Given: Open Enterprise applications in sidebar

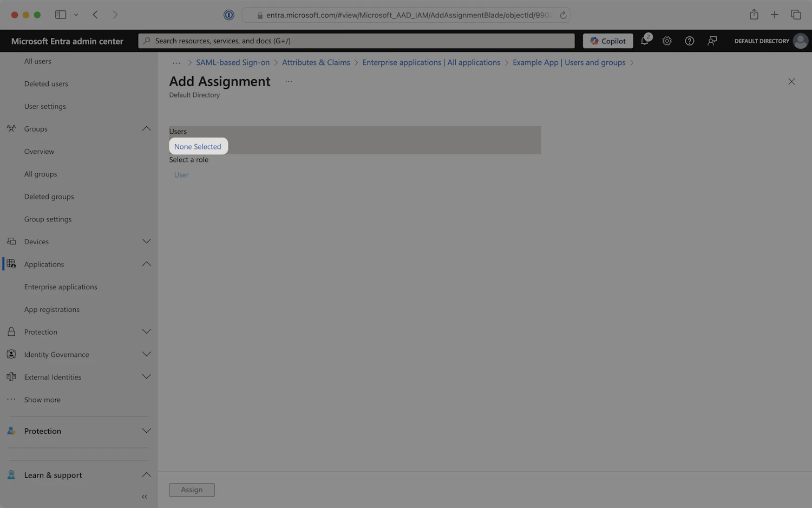Looking at the screenshot, I should point(61,287).
